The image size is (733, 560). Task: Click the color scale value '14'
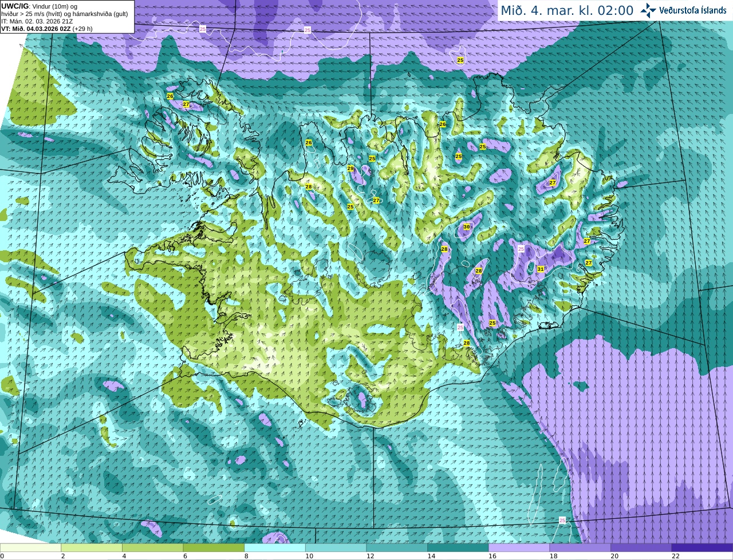[x=431, y=556]
